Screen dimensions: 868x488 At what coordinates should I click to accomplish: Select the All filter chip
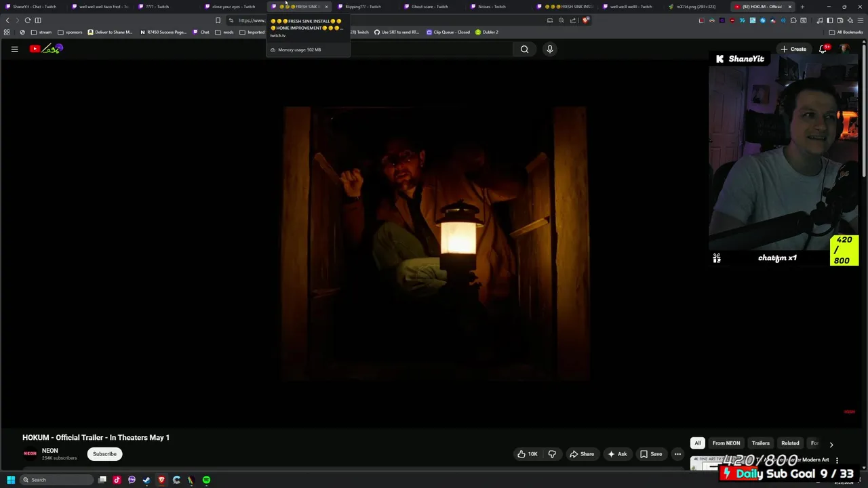[x=697, y=443]
